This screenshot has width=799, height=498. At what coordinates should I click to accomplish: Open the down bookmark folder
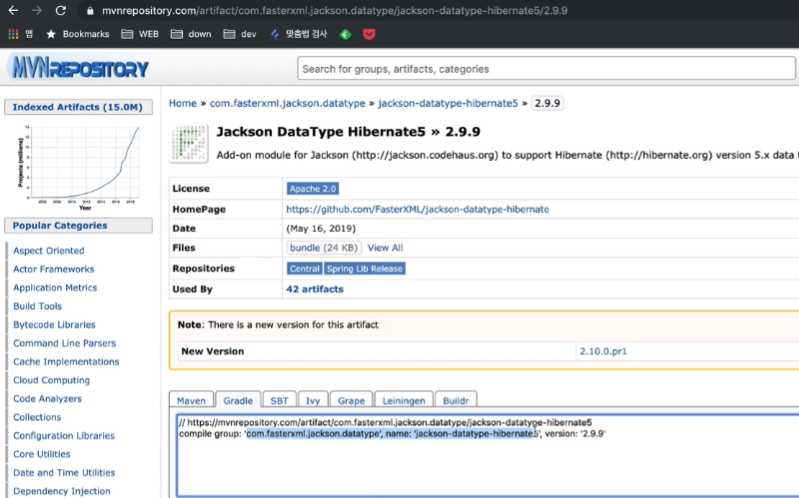pyautogui.click(x=191, y=34)
